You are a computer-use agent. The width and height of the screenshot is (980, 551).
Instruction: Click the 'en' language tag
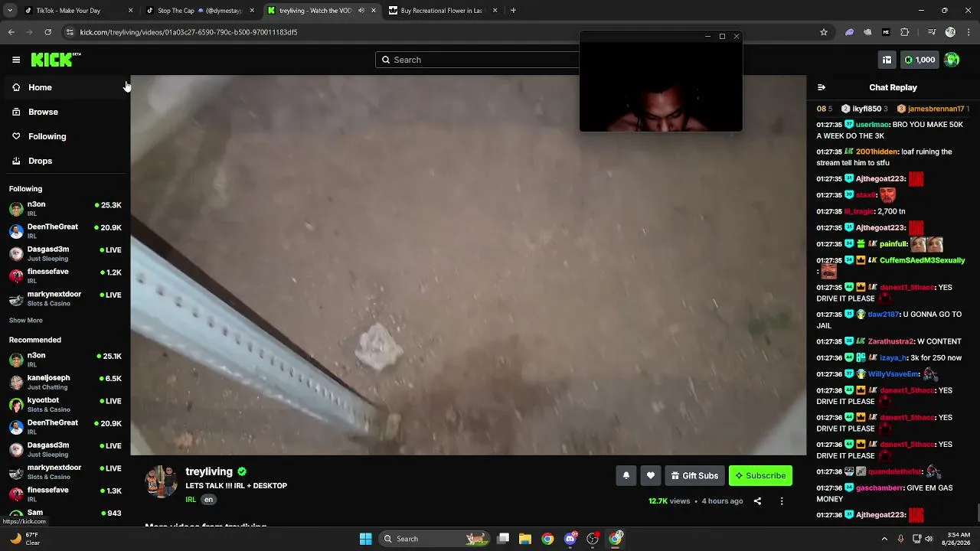tap(208, 500)
